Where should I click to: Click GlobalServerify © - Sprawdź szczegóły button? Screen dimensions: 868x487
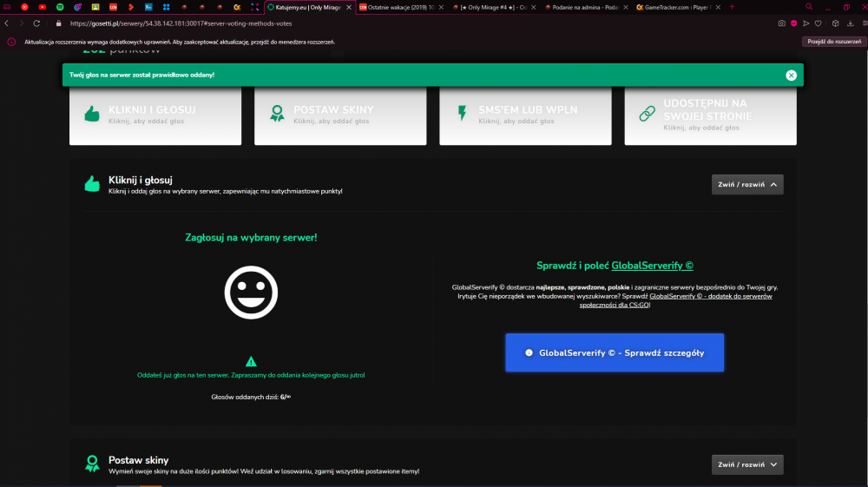click(x=615, y=352)
